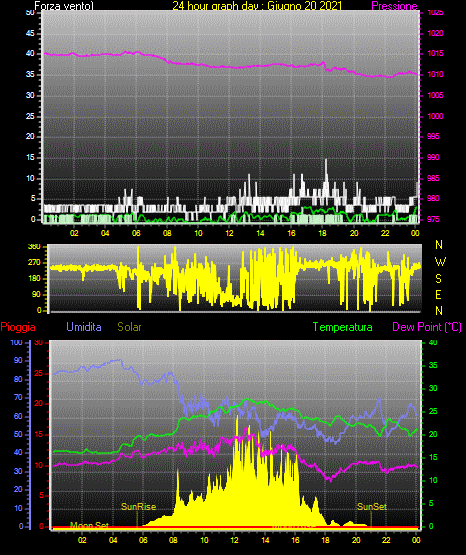This screenshot has height=555, width=466.
Task: Click the SunRise marker label
Action: (138, 507)
